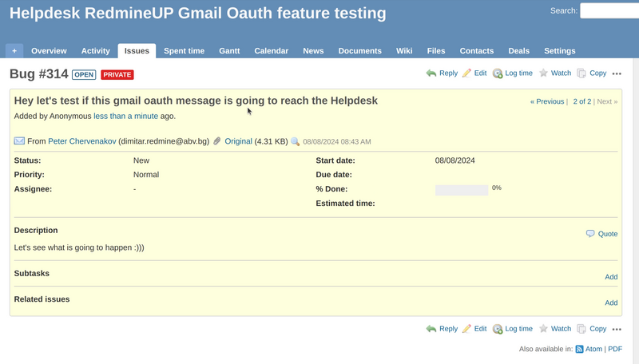
Task: Go to the Previous issue link
Action: 547,101
